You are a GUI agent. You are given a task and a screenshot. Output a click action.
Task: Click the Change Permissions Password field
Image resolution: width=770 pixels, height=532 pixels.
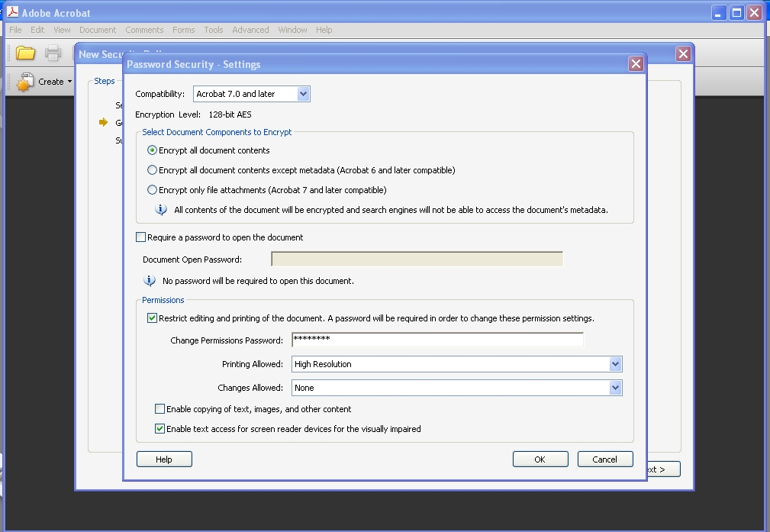point(437,340)
